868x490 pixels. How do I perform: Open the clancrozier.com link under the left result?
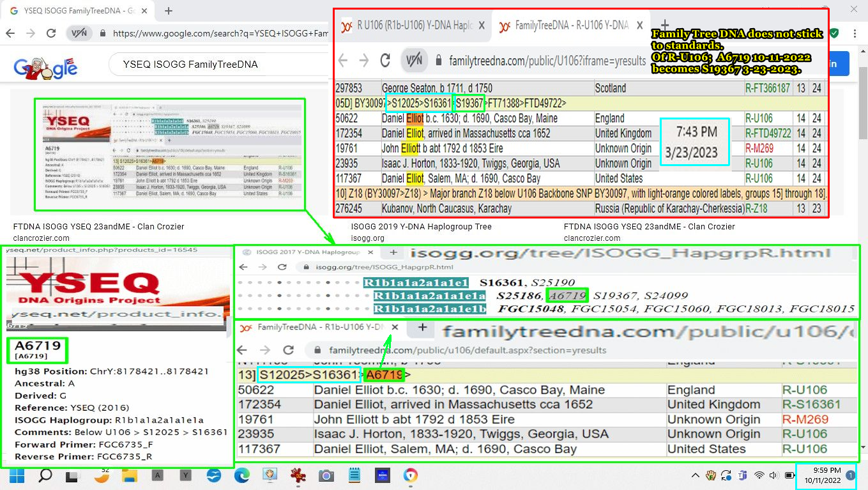(x=41, y=238)
